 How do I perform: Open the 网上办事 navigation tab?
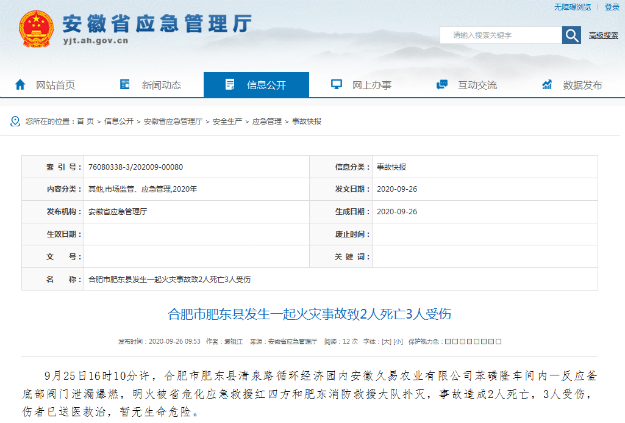point(372,85)
